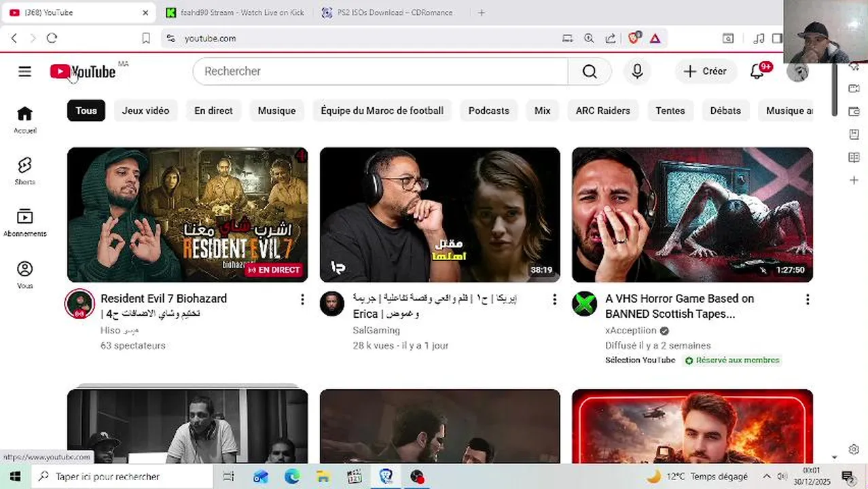Open the notifications bell
The image size is (868, 489).
[x=757, y=71]
